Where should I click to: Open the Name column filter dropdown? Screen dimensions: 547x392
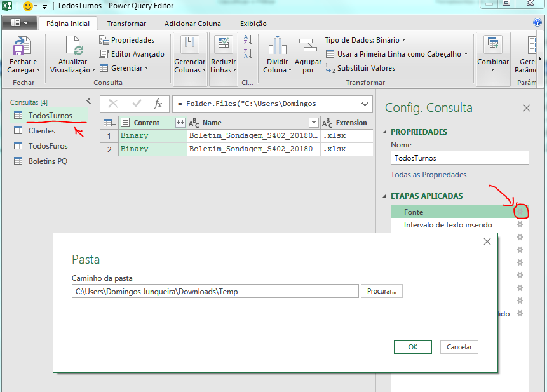tap(314, 123)
